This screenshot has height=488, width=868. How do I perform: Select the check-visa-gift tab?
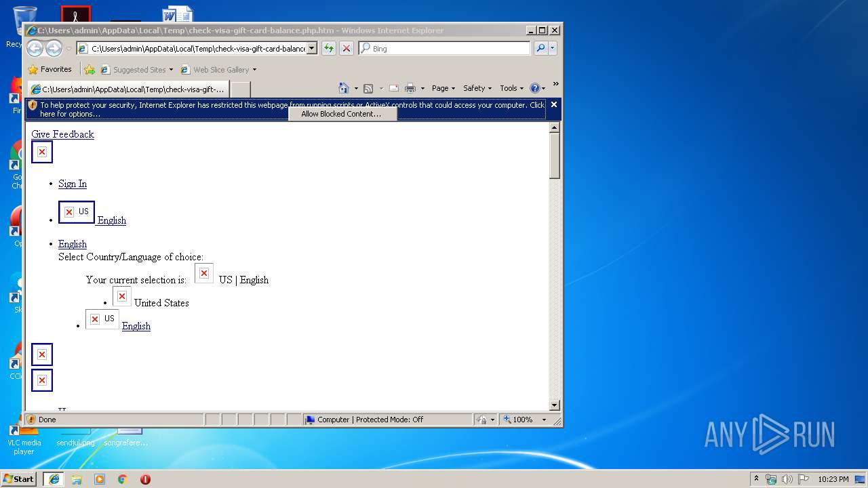127,89
